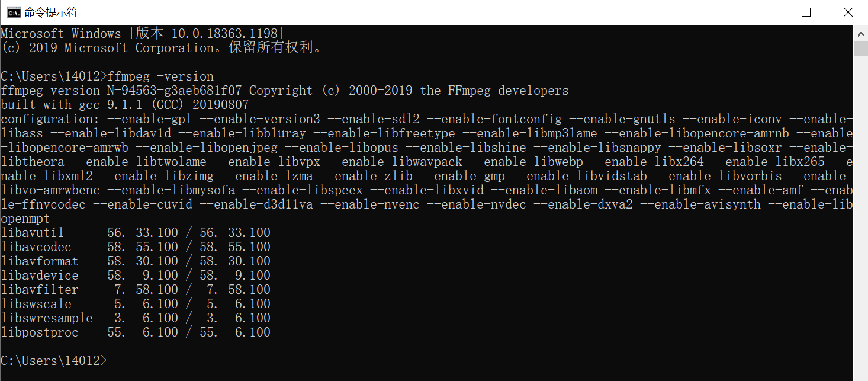Click the word 'configuration:' in output

tap(50, 119)
